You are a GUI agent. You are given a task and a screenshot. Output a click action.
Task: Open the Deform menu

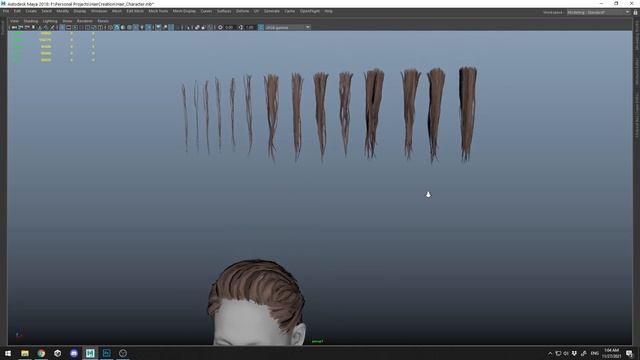pyautogui.click(x=242, y=11)
